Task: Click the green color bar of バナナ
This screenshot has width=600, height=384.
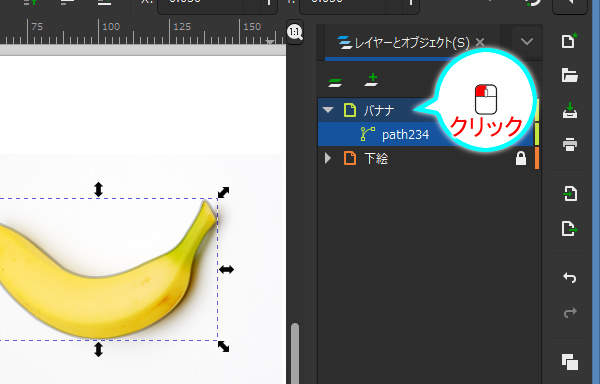Action: pos(537,111)
